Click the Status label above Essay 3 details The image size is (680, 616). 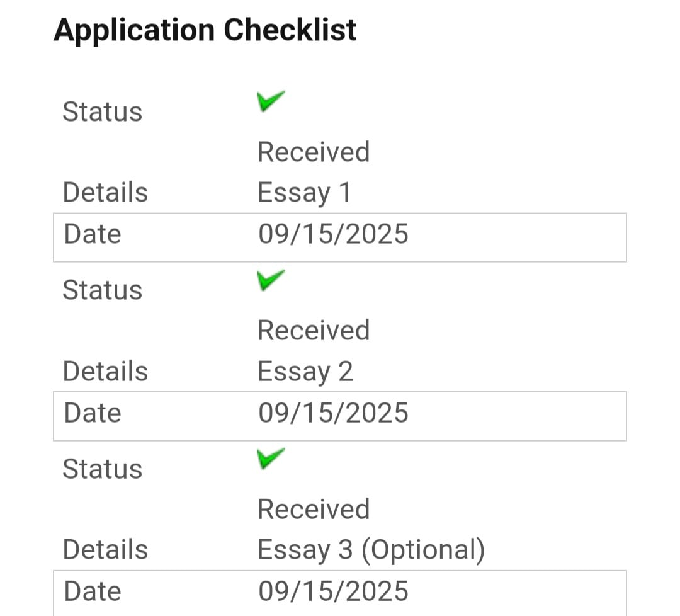(x=103, y=469)
